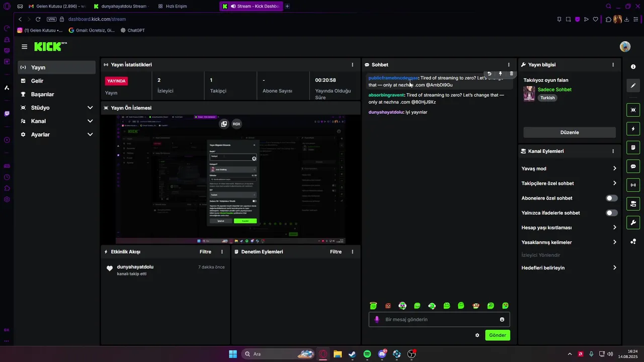The height and width of the screenshot is (362, 644).
Task: Expand the Ayarlar menu chevron
Action: 90,135
